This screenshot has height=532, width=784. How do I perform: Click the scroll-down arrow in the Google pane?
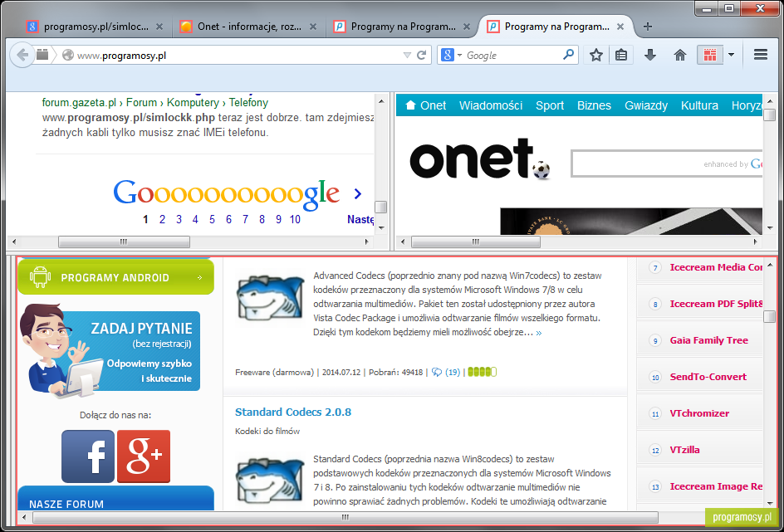coord(381,228)
